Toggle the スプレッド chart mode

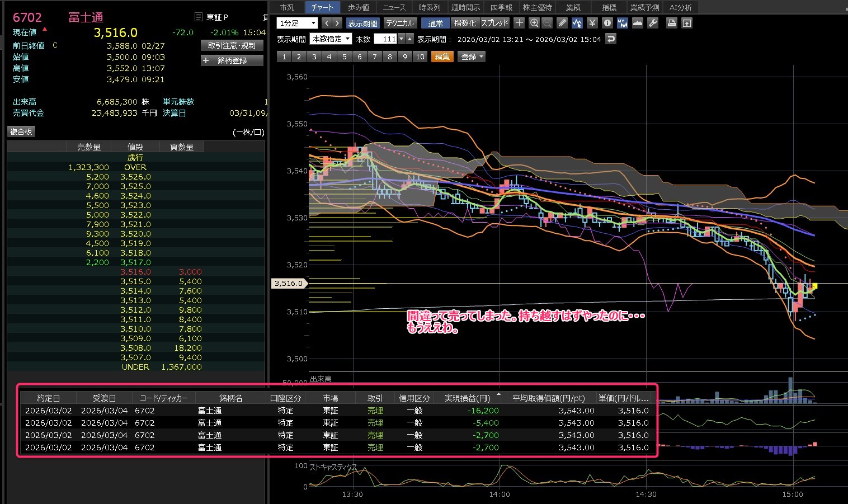494,23
